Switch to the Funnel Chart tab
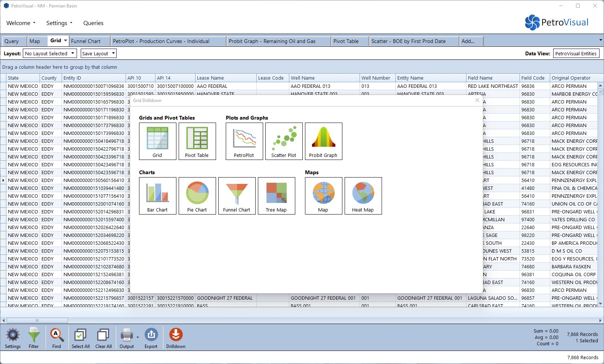604x364 pixels. point(90,41)
